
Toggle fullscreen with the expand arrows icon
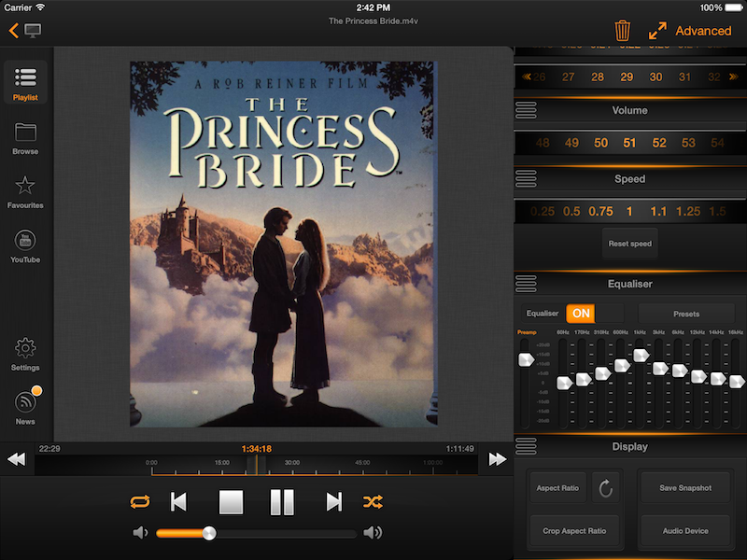pos(657,31)
